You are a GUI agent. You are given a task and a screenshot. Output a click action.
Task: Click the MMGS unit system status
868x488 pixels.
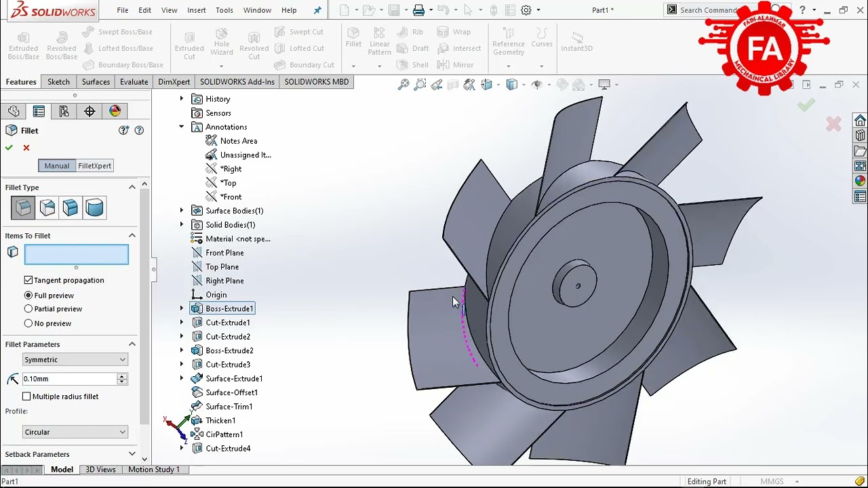(772, 482)
